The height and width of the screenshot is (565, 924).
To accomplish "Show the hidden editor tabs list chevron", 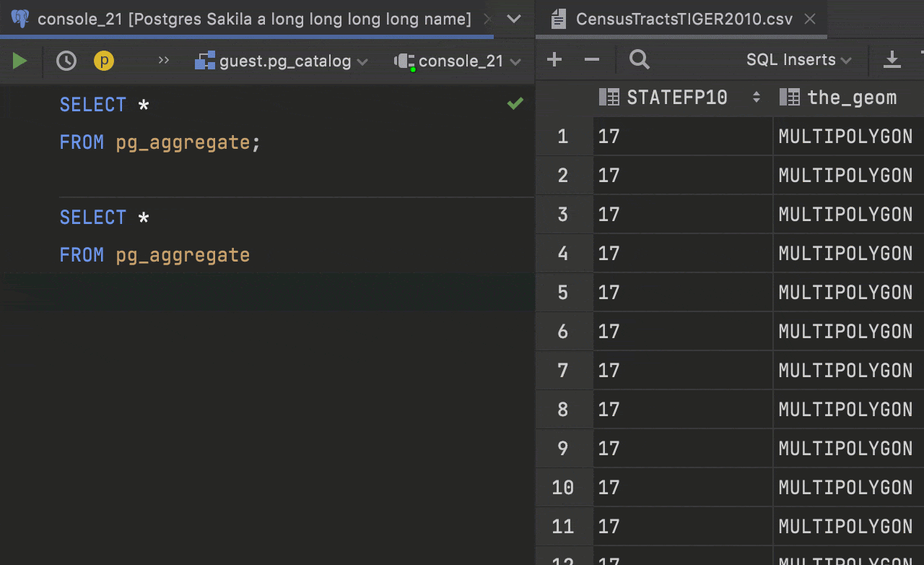I will pyautogui.click(x=514, y=19).
